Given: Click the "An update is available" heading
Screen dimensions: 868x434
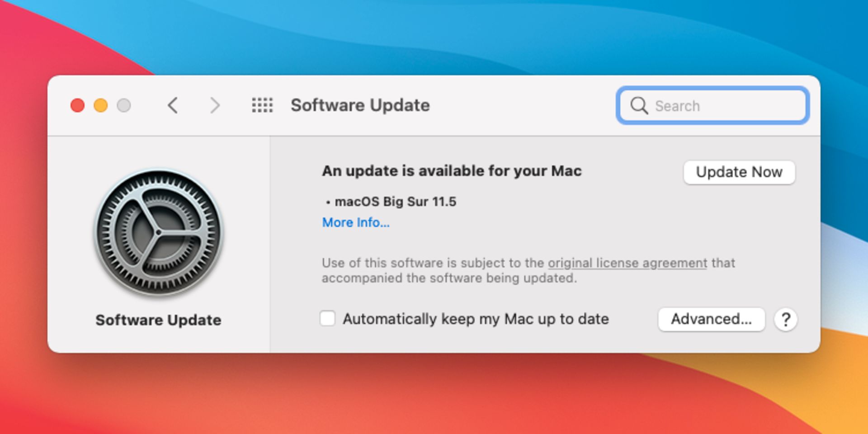Looking at the screenshot, I should pyautogui.click(x=451, y=171).
